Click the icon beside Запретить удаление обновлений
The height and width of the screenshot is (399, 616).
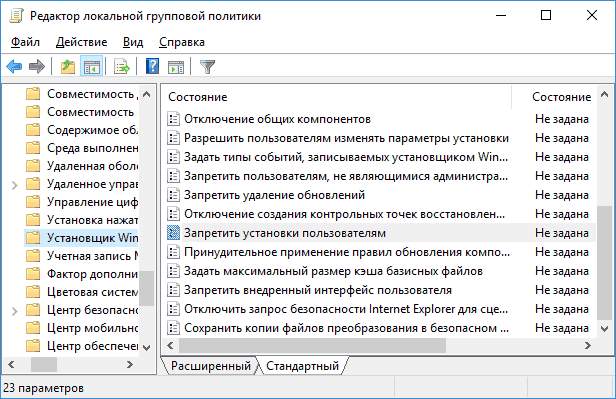click(x=173, y=195)
